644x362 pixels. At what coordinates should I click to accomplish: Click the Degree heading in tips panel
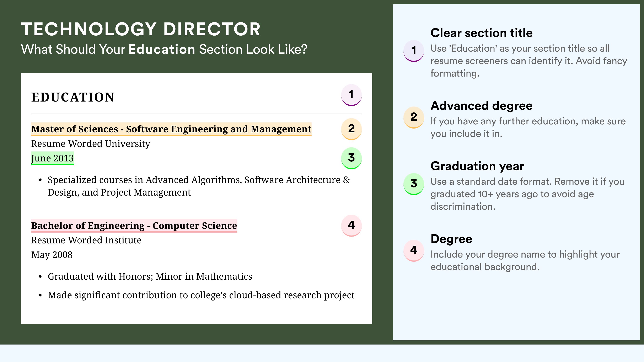451,239
